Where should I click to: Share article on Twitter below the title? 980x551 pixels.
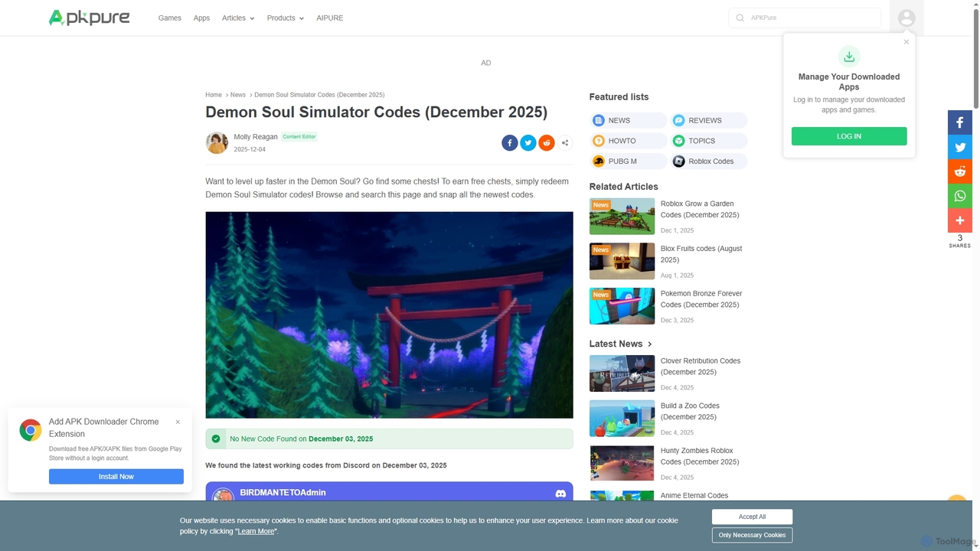point(528,142)
